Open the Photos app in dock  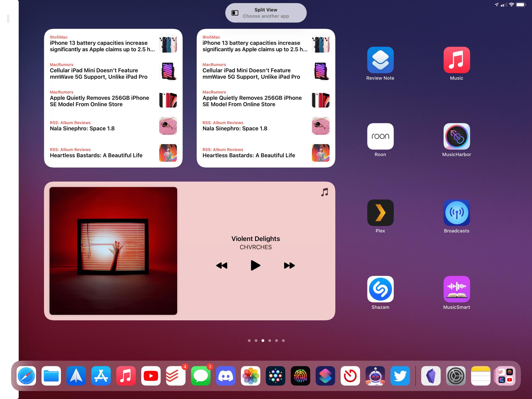coord(251,376)
